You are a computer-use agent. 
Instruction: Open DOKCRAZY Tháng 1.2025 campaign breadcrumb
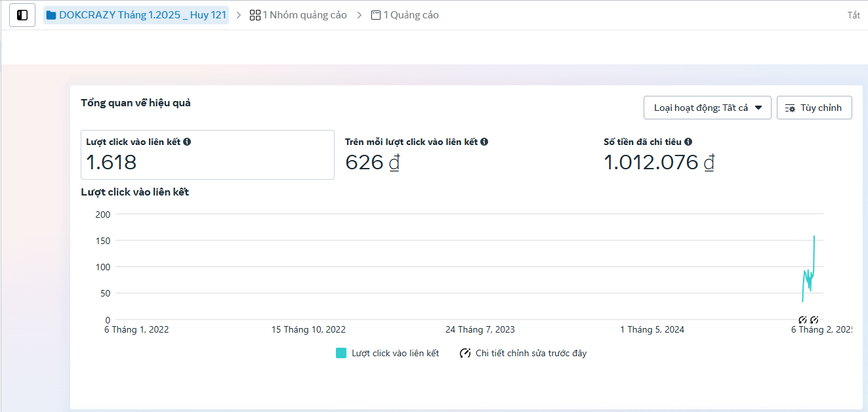pyautogui.click(x=136, y=15)
